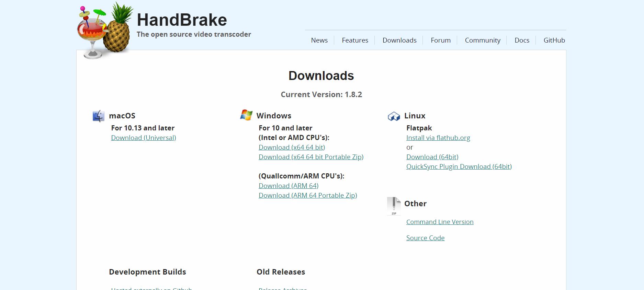Screen dimensions: 644x290
Task: Open the Downloads navigation item
Action: (x=399, y=40)
